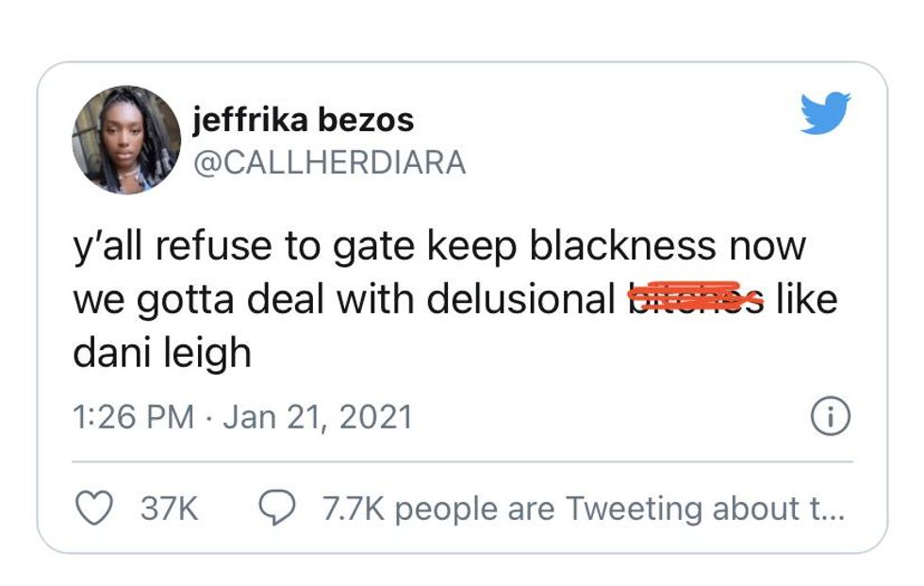924x586 pixels.
Task: Click the word "blackness" in tweet
Action: point(621,246)
